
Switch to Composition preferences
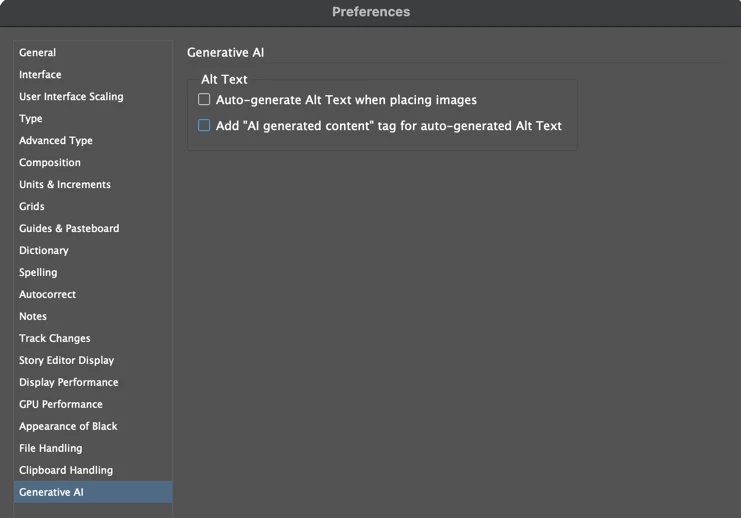click(50, 163)
